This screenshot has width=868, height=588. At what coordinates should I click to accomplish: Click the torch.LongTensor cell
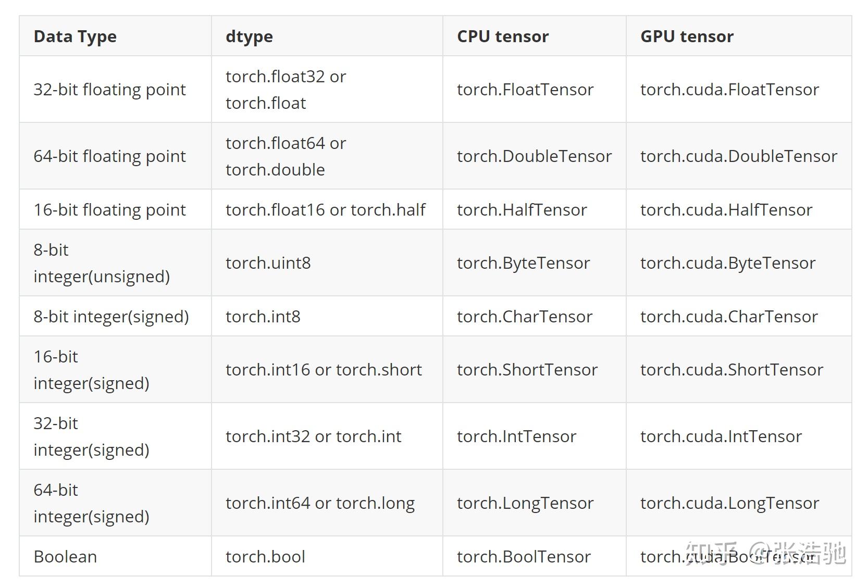click(525, 503)
